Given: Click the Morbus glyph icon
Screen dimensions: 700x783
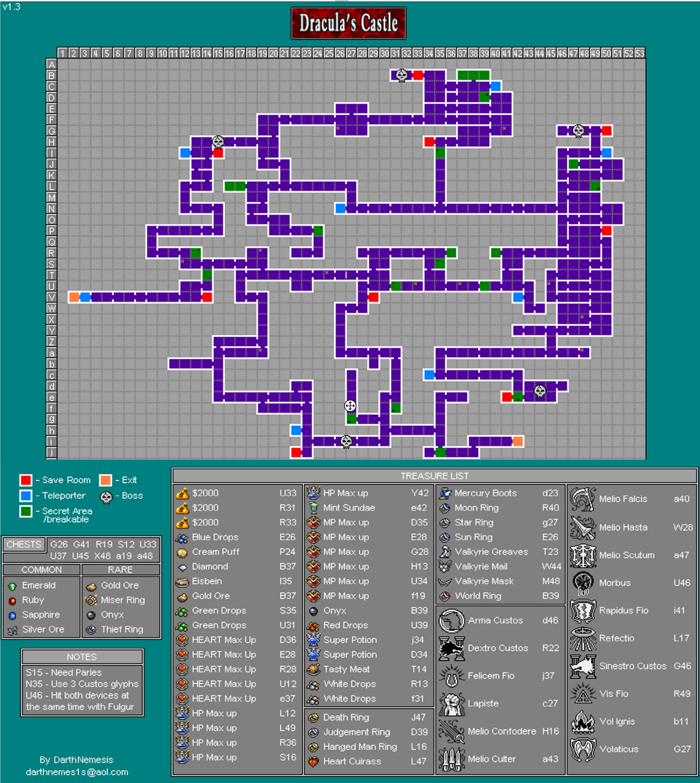Looking at the screenshot, I should click(x=583, y=583).
